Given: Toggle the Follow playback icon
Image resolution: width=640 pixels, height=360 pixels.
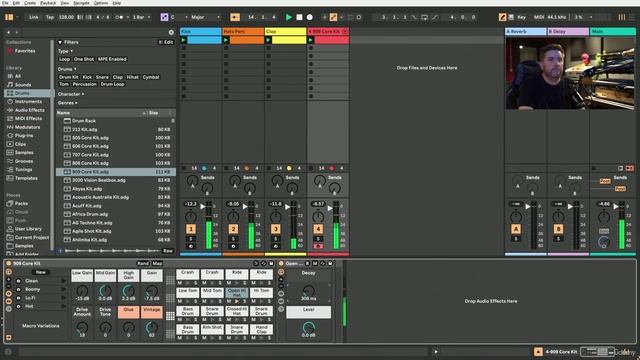Looking at the screenshot, I should (x=235, y=17).
